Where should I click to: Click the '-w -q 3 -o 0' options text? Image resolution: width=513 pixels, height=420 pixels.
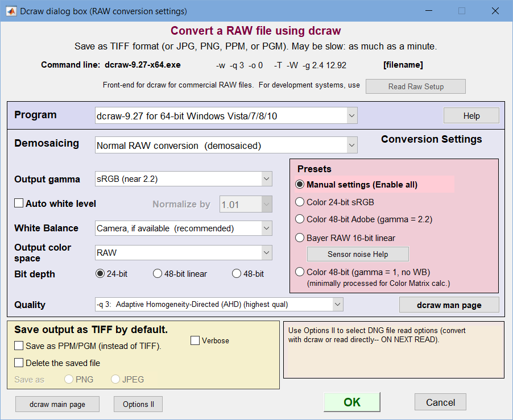pos(239,65)
